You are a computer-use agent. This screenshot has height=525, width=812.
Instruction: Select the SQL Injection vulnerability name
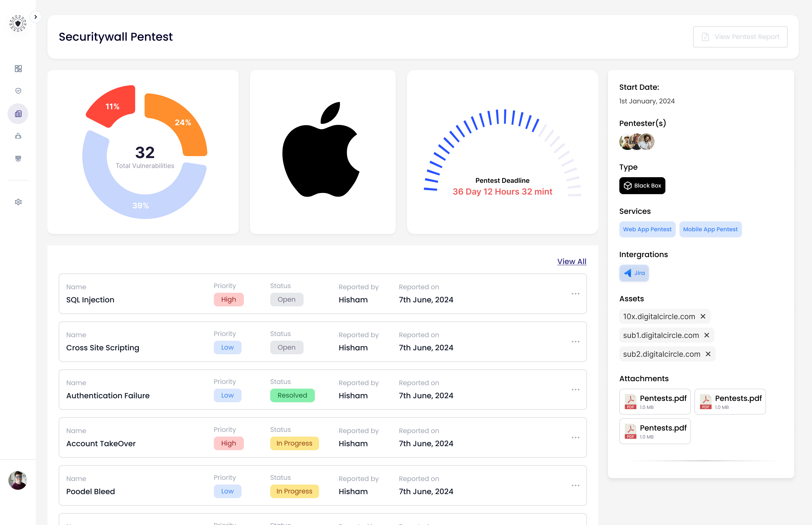pyautogui.click(x=90, y=300)
